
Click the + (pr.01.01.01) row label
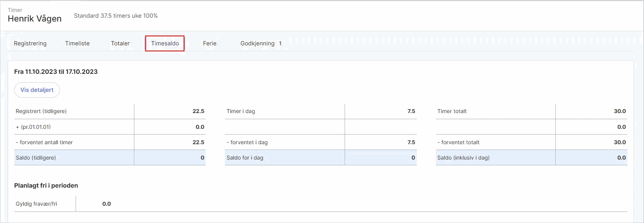[x=33, y=127]
